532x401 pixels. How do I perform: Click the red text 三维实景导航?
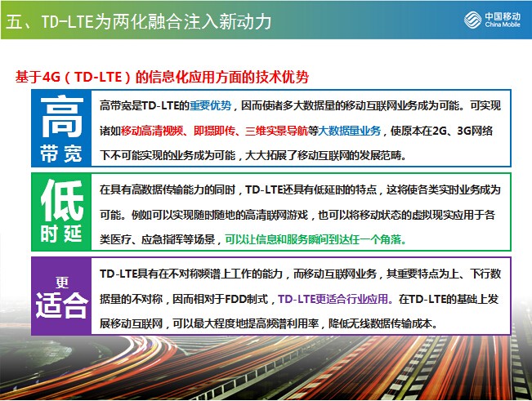coord(276,131)
